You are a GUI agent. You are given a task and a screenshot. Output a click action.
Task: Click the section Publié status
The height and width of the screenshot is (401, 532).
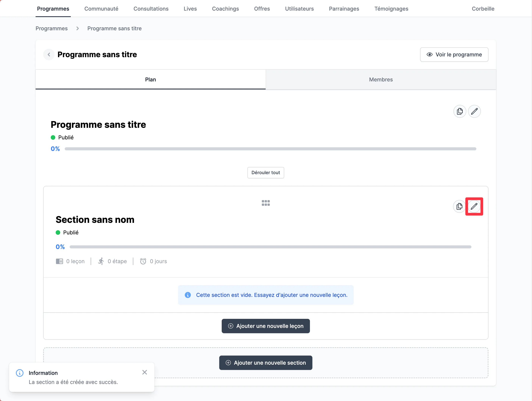point(67,233)
